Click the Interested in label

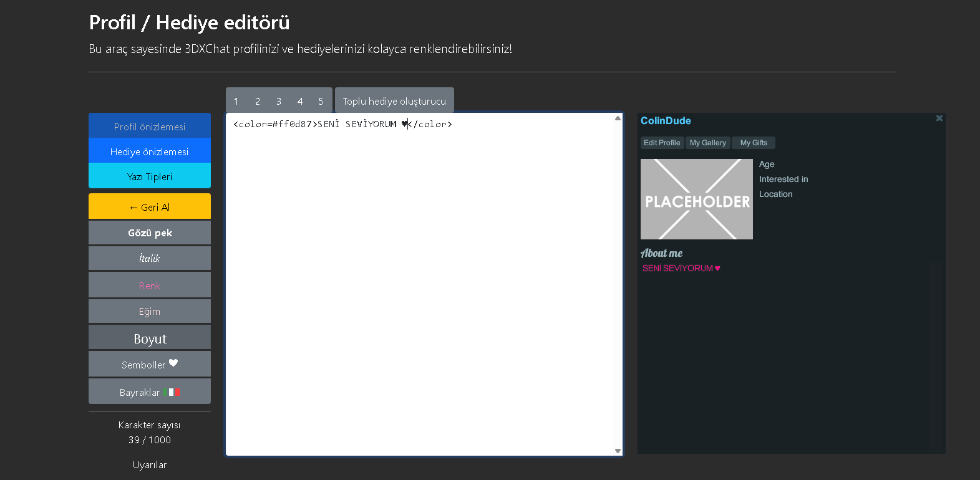click(x=784, y=179)
